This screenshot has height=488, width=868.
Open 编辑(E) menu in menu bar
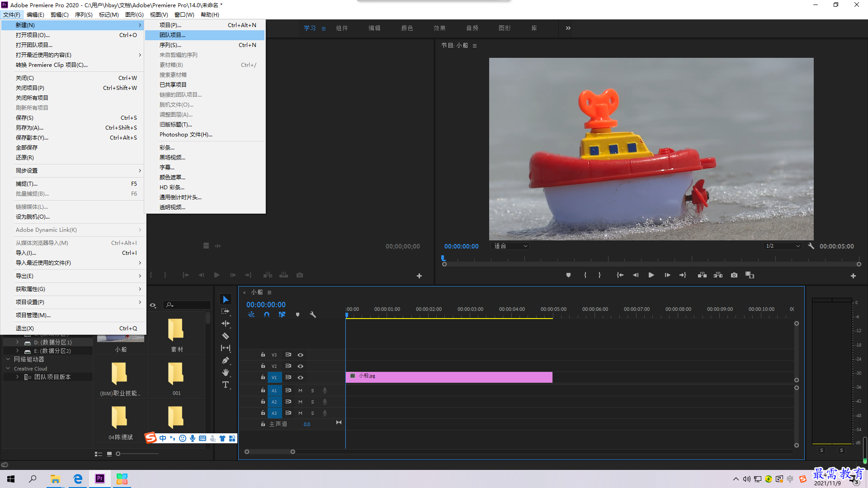[35, 14]
